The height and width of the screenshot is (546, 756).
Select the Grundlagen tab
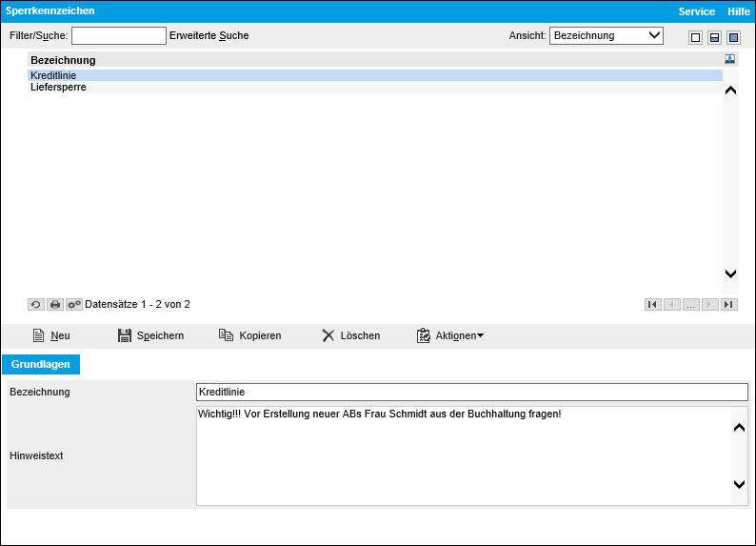click(42, 364)
